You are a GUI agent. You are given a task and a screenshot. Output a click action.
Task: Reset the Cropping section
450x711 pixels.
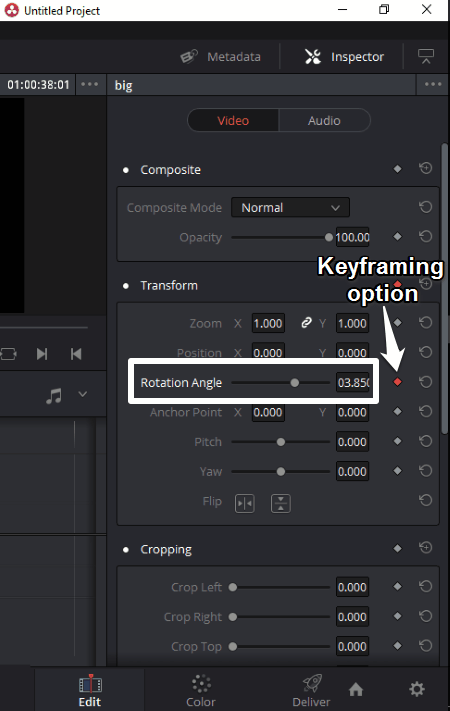[426, 548]
